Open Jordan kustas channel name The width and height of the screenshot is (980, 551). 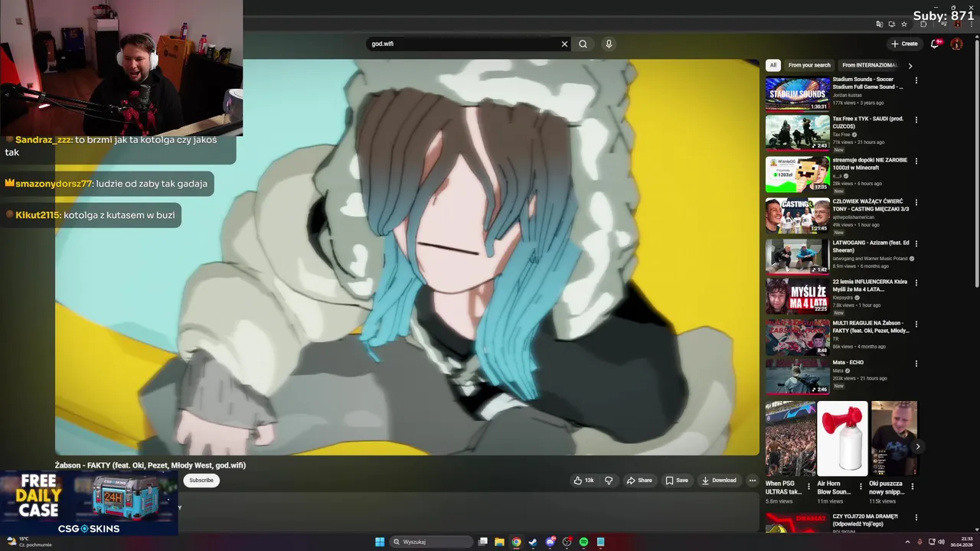[847, 95]
